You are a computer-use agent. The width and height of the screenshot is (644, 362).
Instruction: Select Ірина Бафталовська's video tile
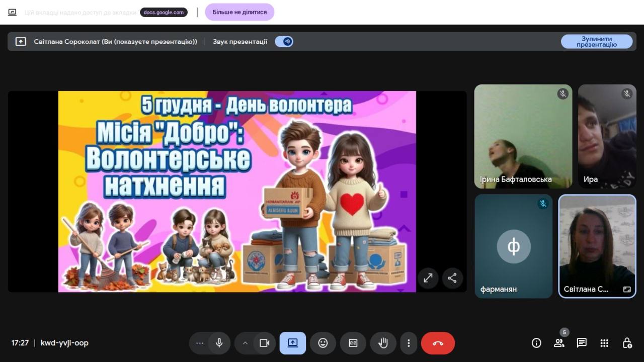click(x=523, y=136)
